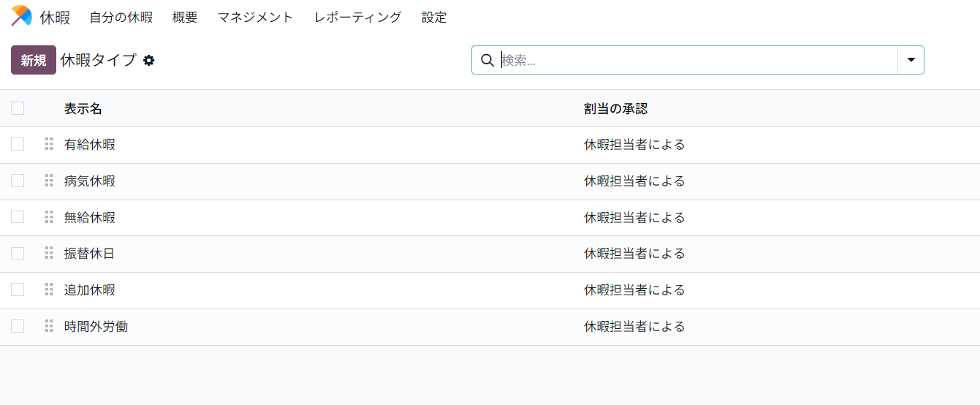Click 休暇担当者による in the 振替休日 row
The width and height of the screenshot is (980, 405).
[634, 254]
